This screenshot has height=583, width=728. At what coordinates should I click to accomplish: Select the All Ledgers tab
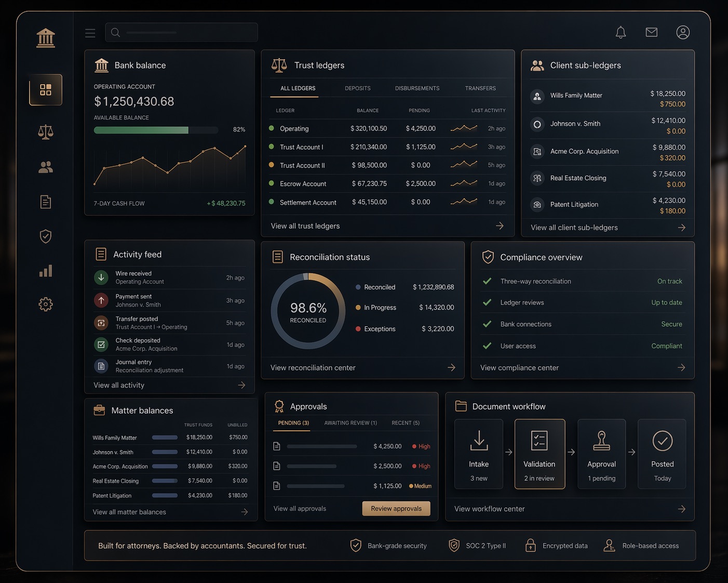[x=298, y=88]
